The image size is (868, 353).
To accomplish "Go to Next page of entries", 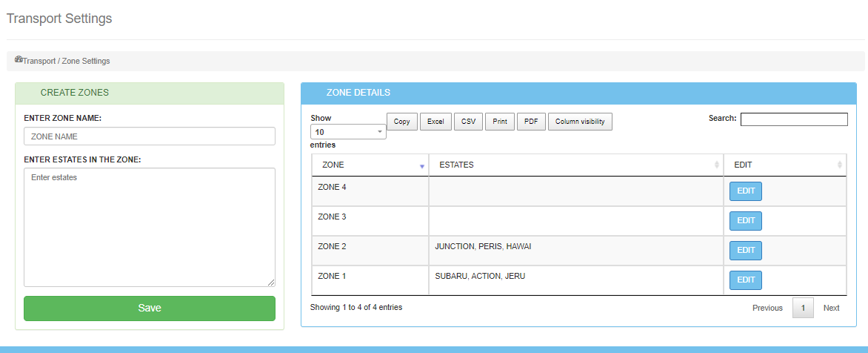I will (831, 308).
